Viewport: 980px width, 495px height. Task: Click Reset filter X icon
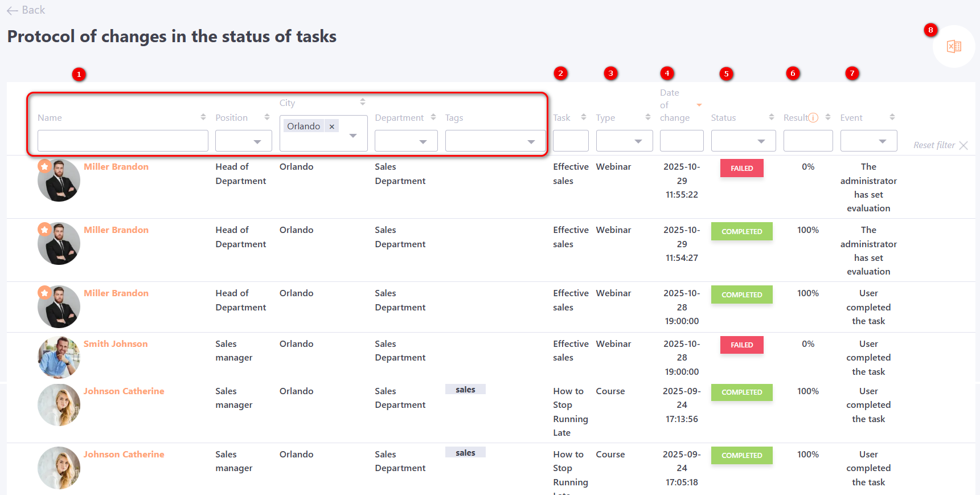[963, 145]
